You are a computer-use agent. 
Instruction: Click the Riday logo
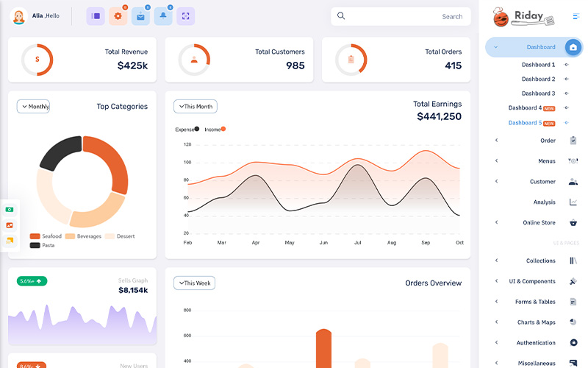523,17
